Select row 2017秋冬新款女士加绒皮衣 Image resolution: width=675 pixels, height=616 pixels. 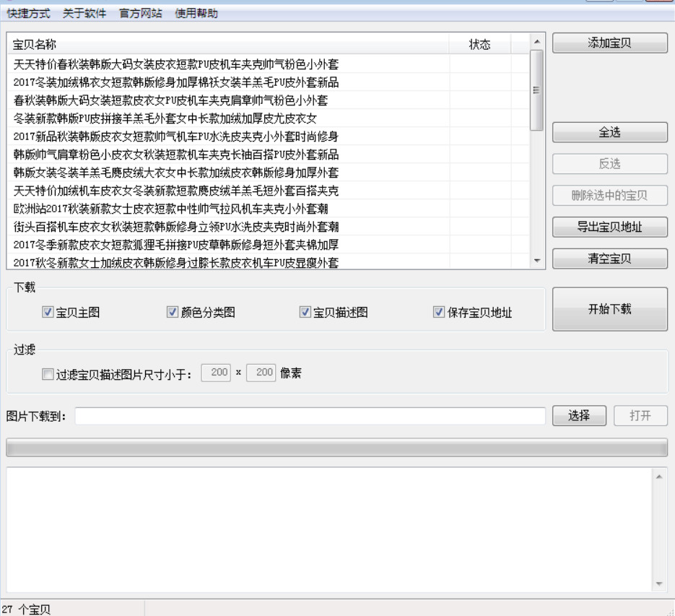(268, 262)
